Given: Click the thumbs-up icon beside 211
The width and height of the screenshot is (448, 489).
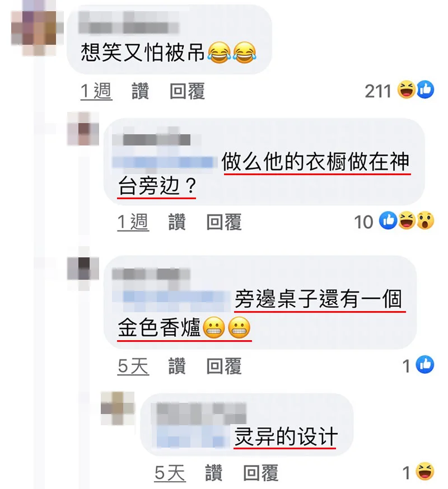Looking at the screenshot, I should click(425, 90).
